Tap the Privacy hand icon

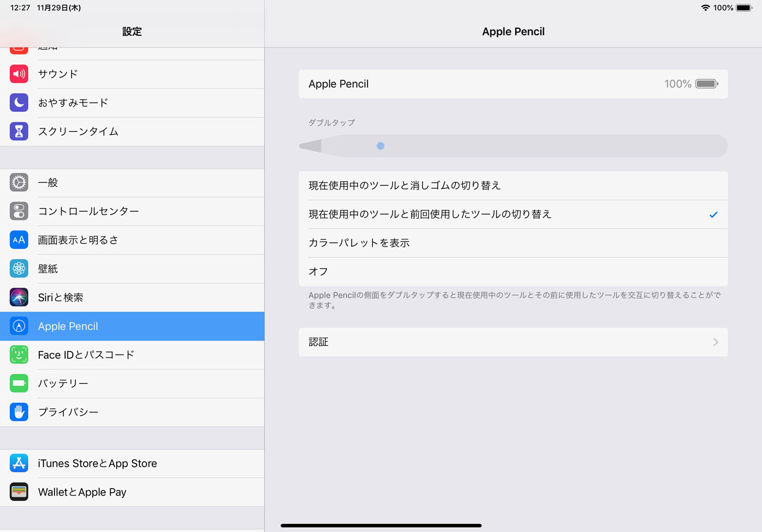tap(19, 412)
